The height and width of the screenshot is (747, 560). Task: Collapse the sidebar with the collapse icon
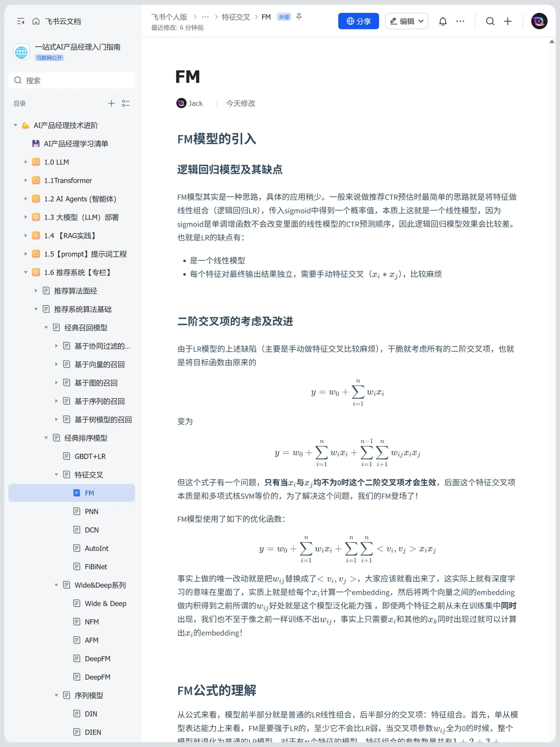(21, 21)
